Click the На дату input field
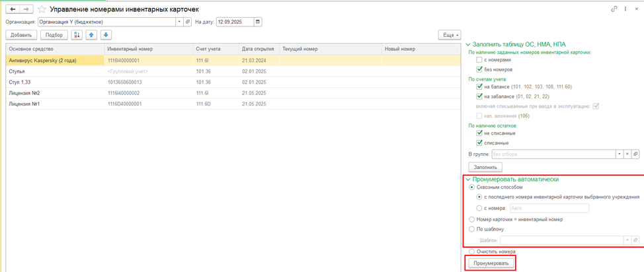 click(x=235, y=22)
